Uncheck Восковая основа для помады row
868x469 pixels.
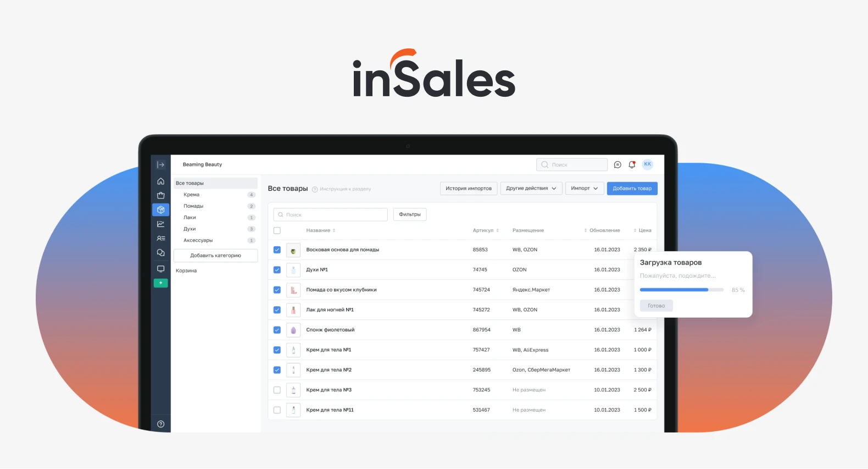[277, 250]
